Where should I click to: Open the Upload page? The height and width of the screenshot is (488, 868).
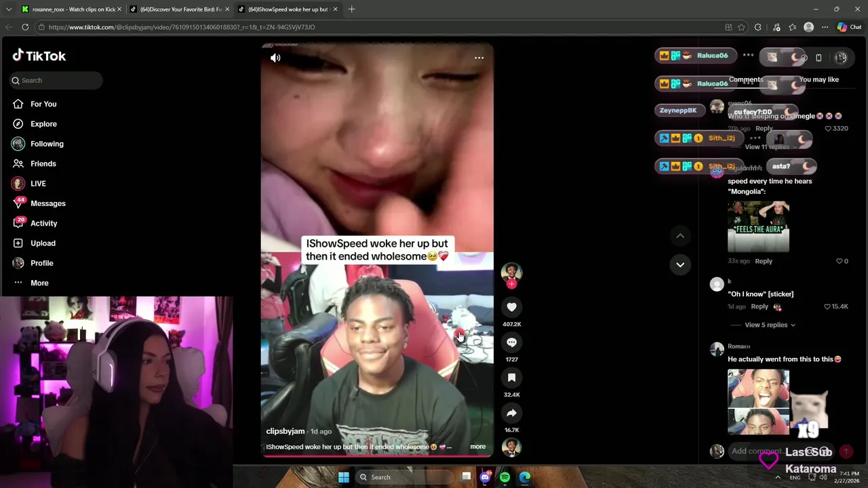click(x=43, y=243)
